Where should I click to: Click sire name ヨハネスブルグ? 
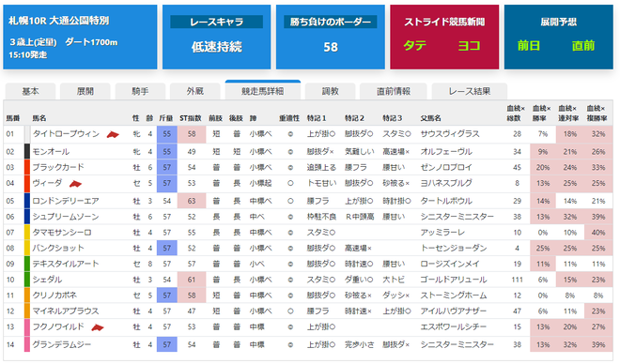point(446,183)
